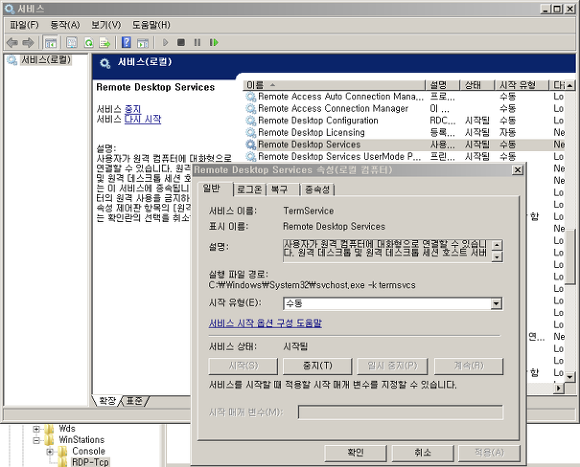Open the 파일(F) menu
Image resolution: width=580 pixels, height=467 pixels.
(24, 25)
